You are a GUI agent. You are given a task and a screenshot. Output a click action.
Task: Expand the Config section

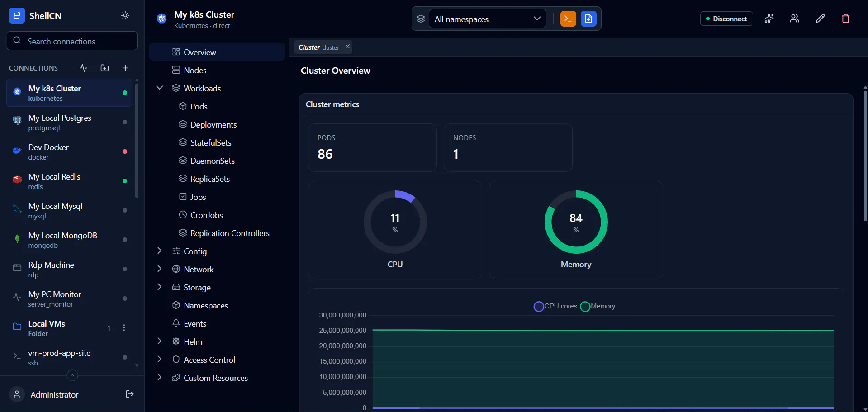pos(159,251)
